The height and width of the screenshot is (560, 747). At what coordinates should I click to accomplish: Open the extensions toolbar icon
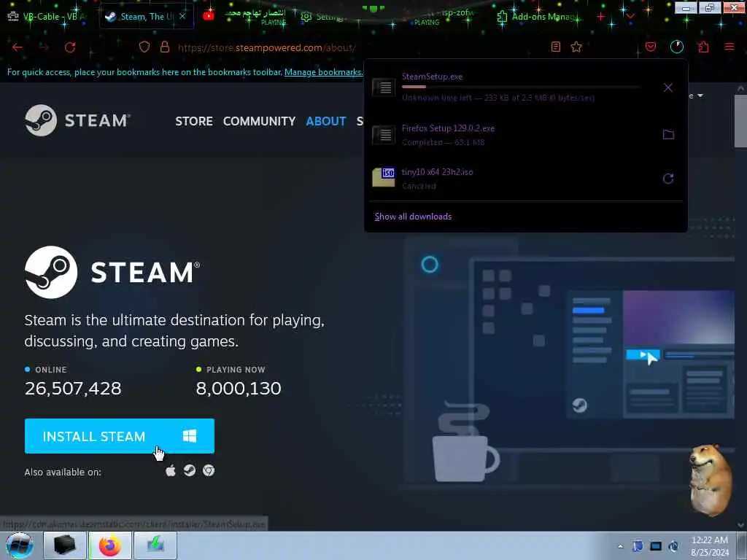pyautogui.click(x=703, y=47)
